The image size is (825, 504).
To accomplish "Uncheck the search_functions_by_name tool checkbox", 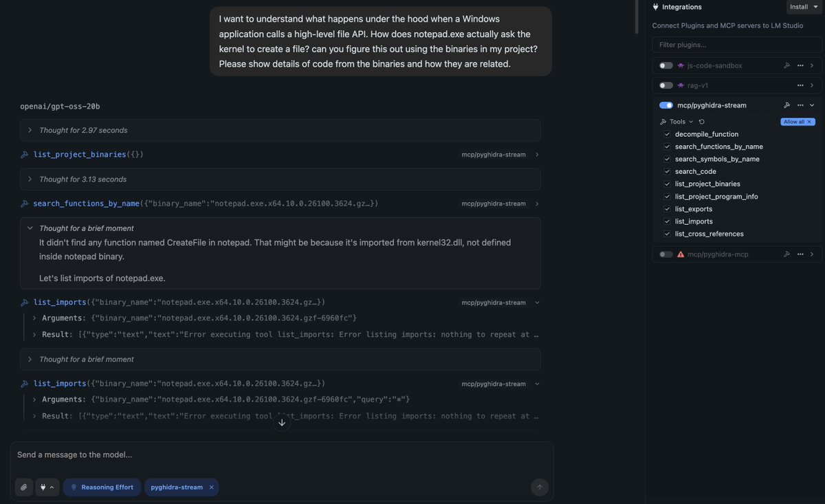I will point(667,146).
